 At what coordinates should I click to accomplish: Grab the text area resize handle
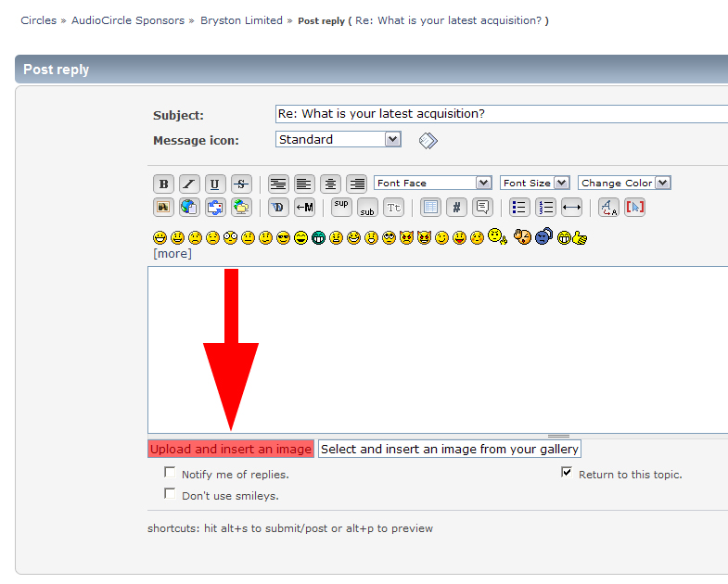(x=558, y=436)
